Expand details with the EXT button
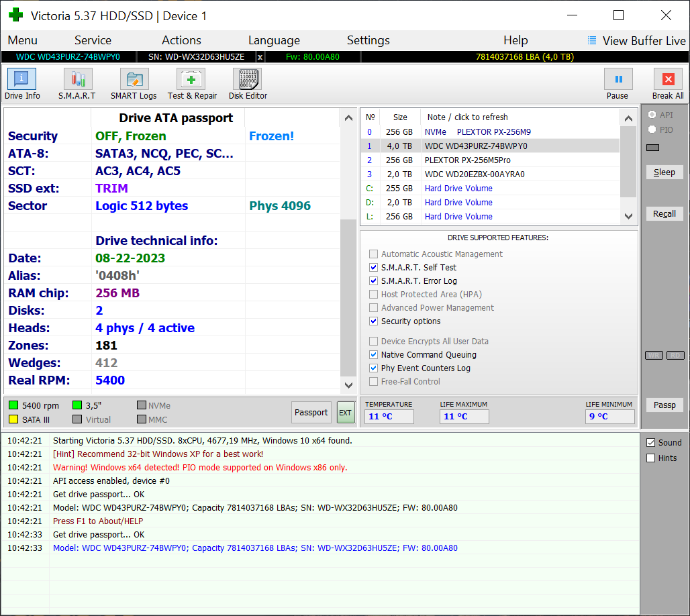 pos(345,413)
